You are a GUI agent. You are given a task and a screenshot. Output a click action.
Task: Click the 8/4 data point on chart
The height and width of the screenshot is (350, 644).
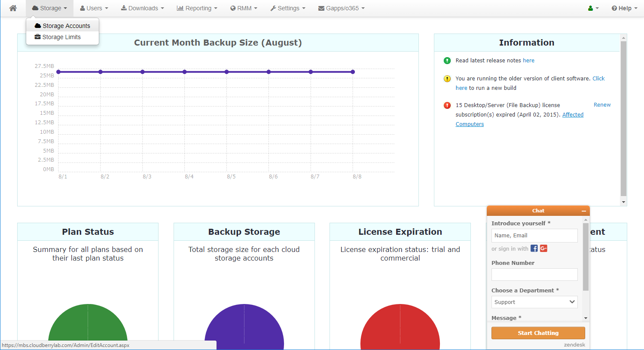pos(185,72)
